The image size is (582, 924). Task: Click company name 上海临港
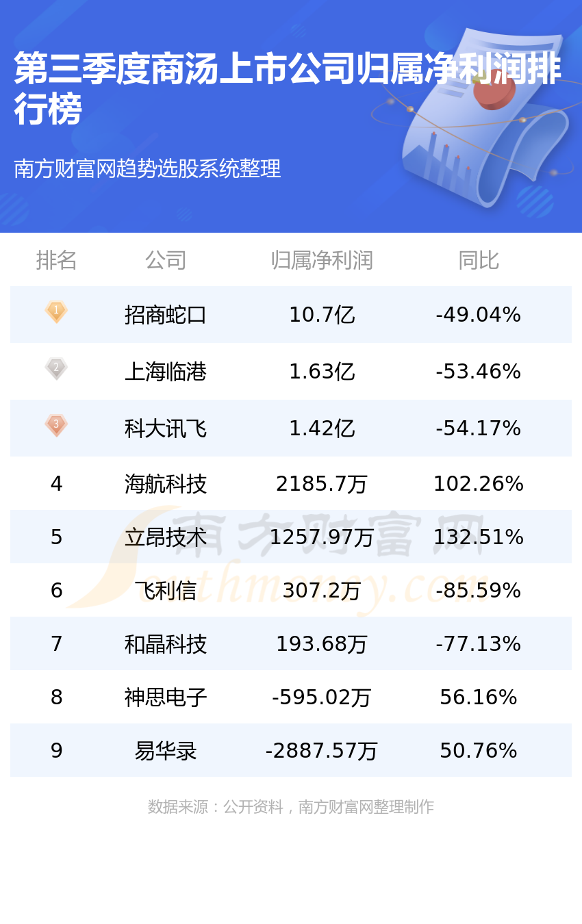click(x=166, y=372)
